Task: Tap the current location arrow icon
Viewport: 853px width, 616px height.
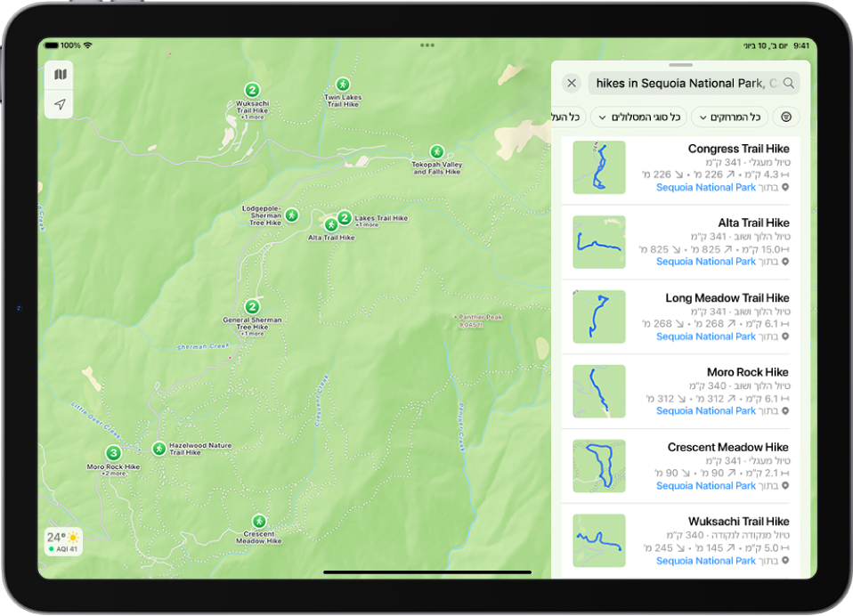Action: [60, 104]
